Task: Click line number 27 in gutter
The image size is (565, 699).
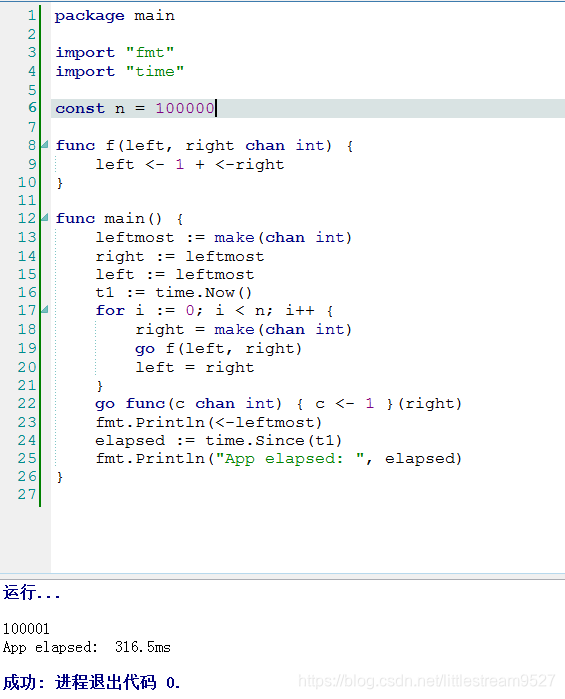Action: [27, 494]
